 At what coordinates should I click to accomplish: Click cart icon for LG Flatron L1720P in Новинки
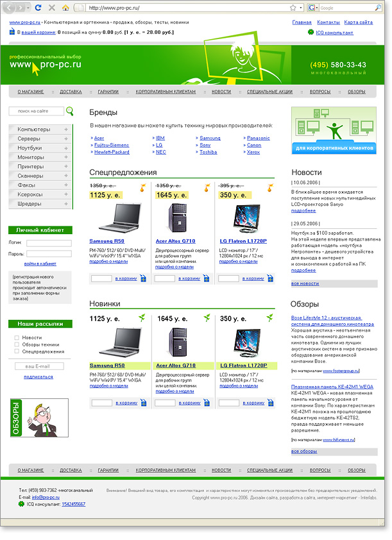271,403
